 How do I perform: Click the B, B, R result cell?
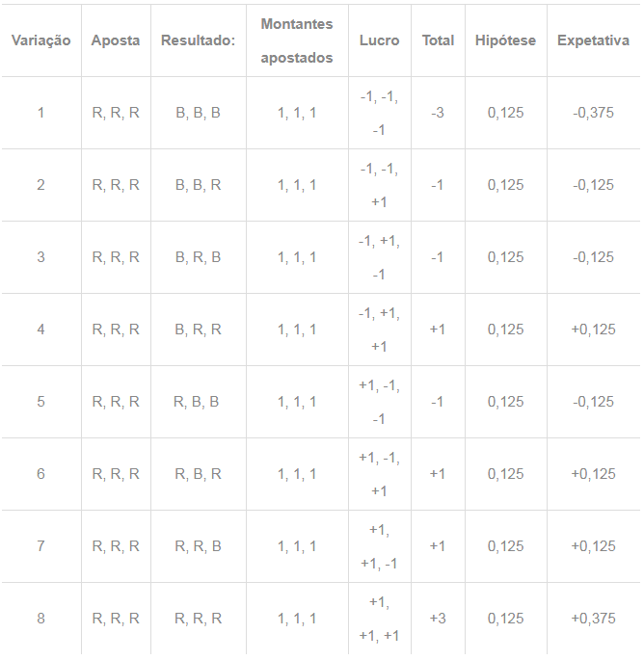(198, 185)
